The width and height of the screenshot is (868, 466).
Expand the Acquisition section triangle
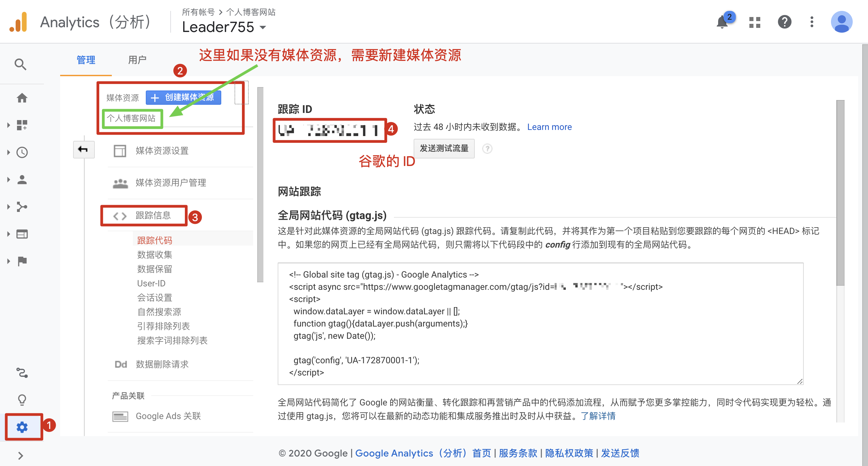pyautogui.click(x=8, y=206)
